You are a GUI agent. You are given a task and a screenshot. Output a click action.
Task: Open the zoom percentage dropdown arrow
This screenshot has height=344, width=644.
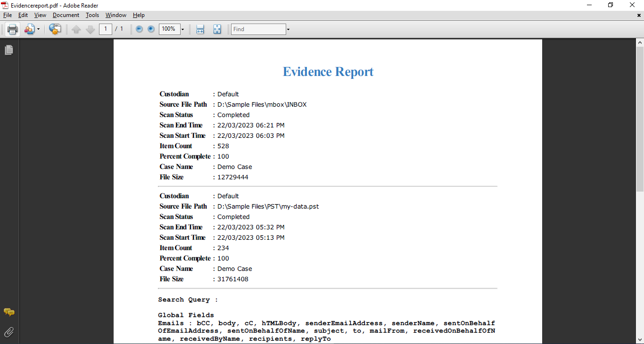(x=182, y=29)
